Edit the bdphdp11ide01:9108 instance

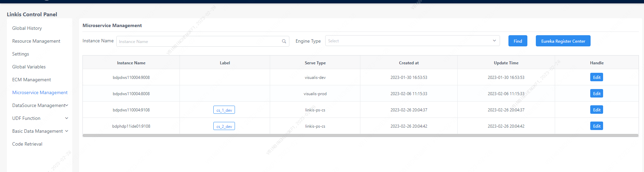click(x=597, y=126)
